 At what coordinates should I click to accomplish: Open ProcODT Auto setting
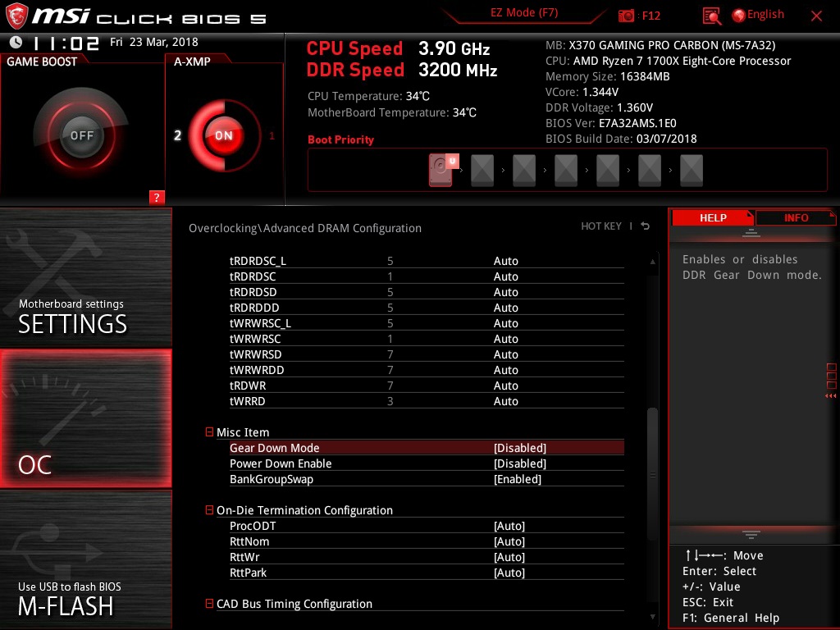pos(509,526)
